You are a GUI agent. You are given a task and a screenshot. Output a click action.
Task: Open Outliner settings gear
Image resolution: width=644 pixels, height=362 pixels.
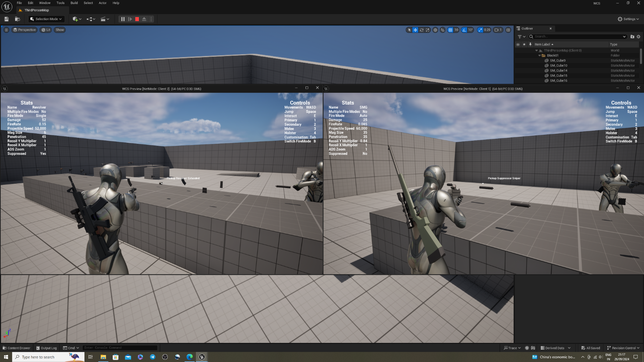(x=639, y=37)
